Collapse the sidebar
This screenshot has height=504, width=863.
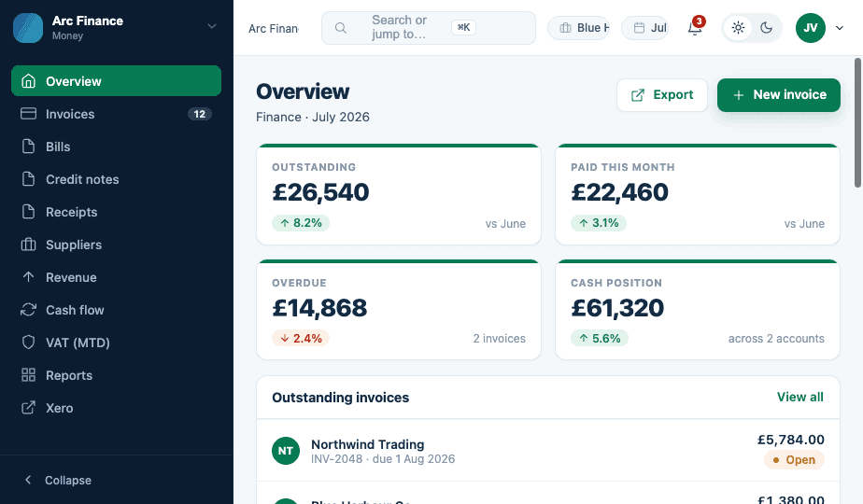tap(116, 480)
